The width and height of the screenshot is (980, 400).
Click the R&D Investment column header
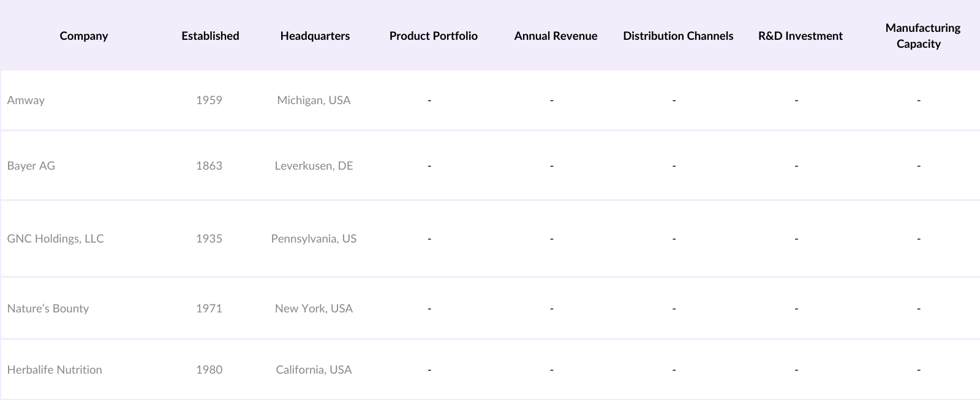pos(800,36)
